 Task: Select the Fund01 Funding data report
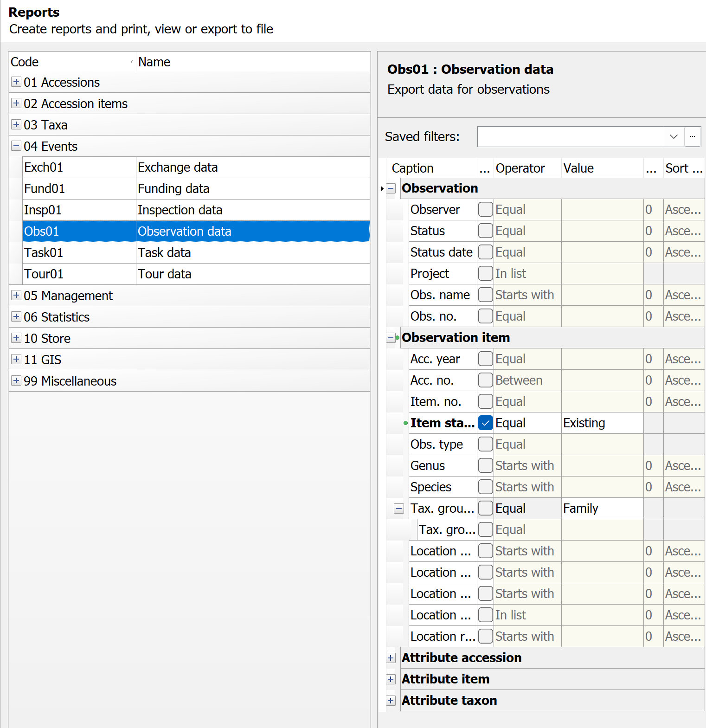196,189
